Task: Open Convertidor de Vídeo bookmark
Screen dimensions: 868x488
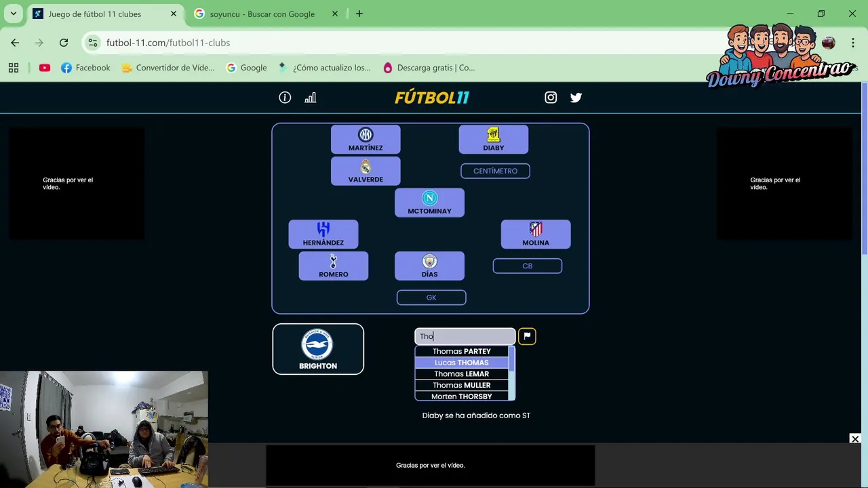Action: (168, 68)
